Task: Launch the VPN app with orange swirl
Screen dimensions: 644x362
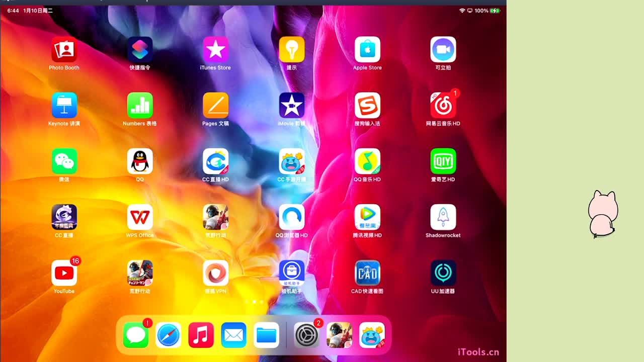Action: [x=216, y=273]
